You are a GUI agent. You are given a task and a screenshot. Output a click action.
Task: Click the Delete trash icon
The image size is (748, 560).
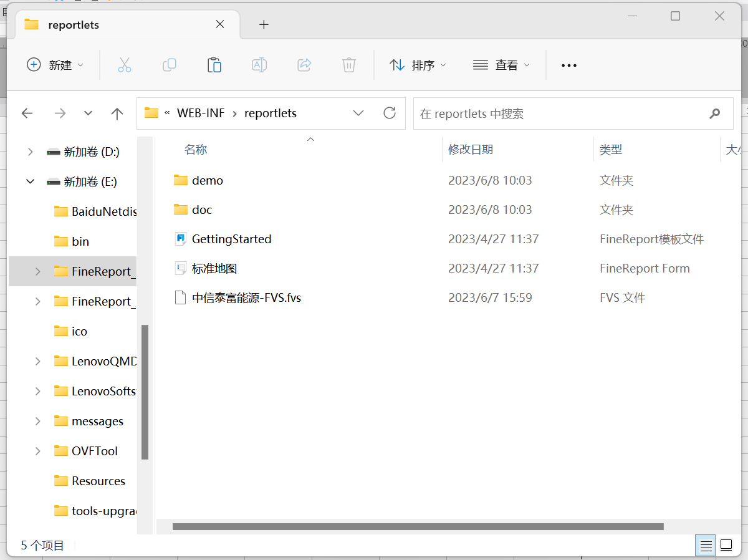tap(349, 65)
